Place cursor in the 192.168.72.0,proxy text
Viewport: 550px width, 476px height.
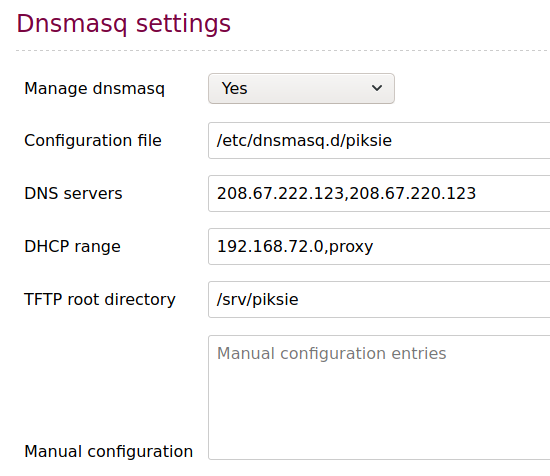(x=295, y=247)
